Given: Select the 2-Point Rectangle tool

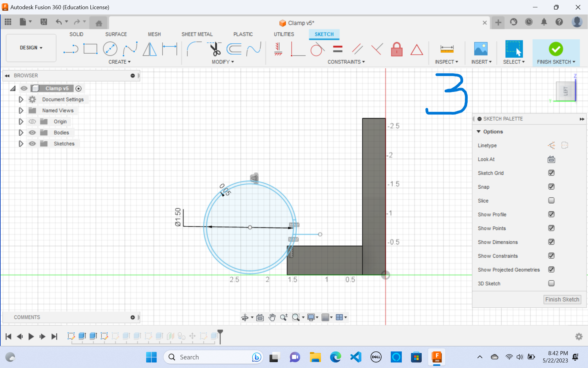Looking at the screenshot, I should pos(90,49).
